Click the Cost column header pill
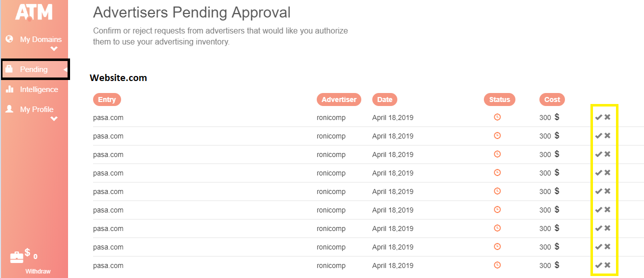The image size is (644, 278). (x=552, y=99)
